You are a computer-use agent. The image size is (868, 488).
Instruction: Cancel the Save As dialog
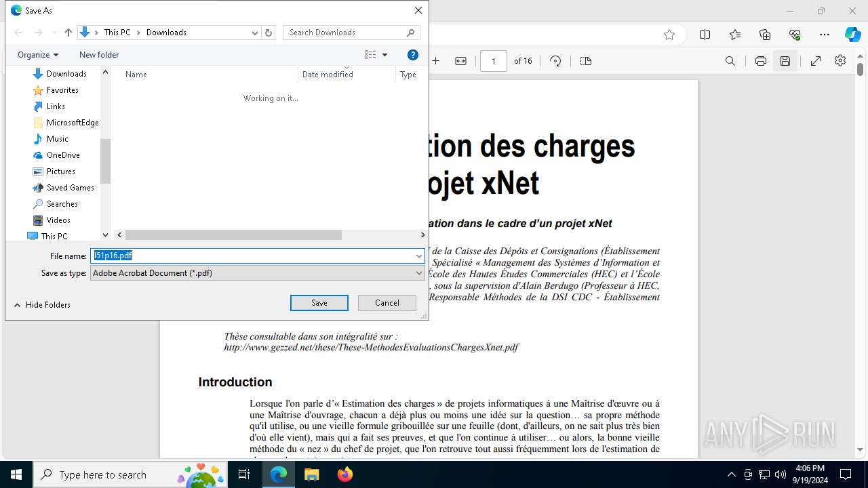[387, 303]
